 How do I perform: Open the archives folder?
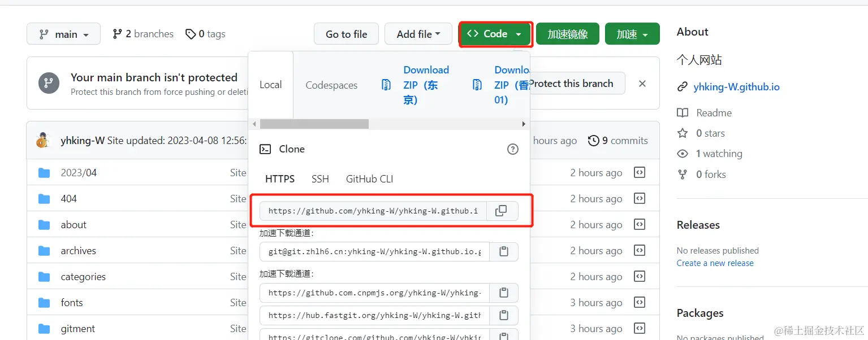pos(78,251)
